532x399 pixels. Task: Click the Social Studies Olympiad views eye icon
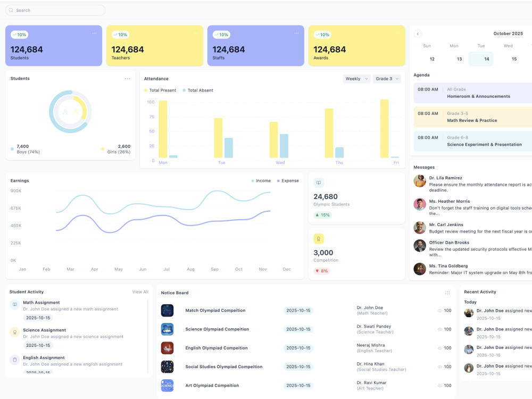coord(440,367)
